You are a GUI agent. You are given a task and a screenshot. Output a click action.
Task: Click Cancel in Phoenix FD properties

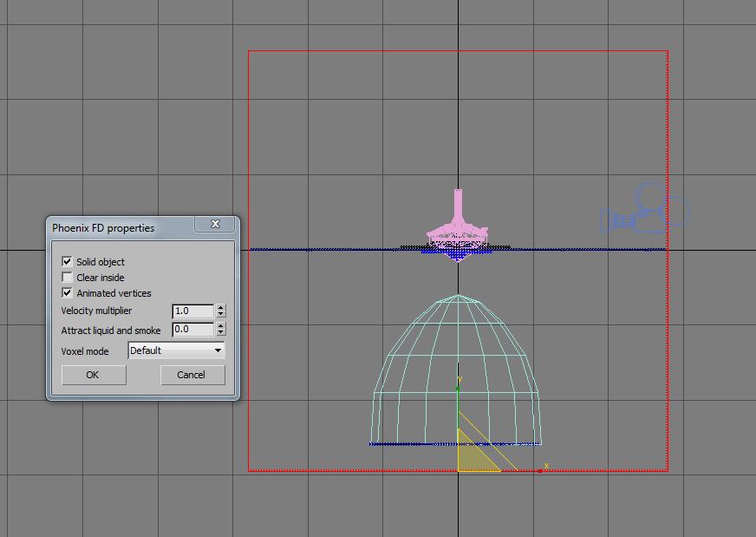click(x=192, y=375)
